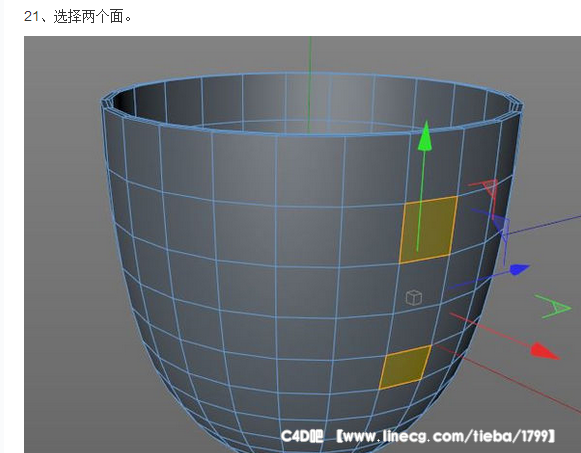This screenshot has width=581, height=453.
Task: Click the red X-axis arrow handle
Action: [x=545, y=351]
